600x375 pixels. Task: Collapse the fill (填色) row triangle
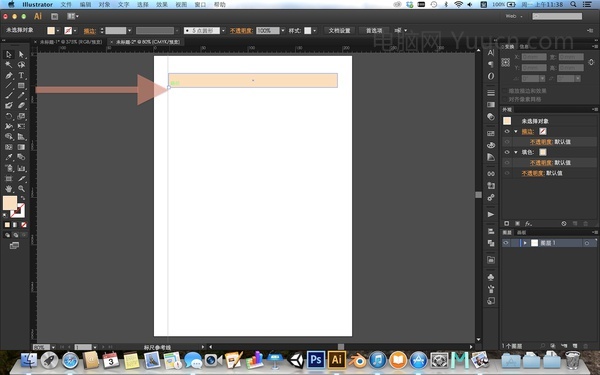click(x=516, y=152)
